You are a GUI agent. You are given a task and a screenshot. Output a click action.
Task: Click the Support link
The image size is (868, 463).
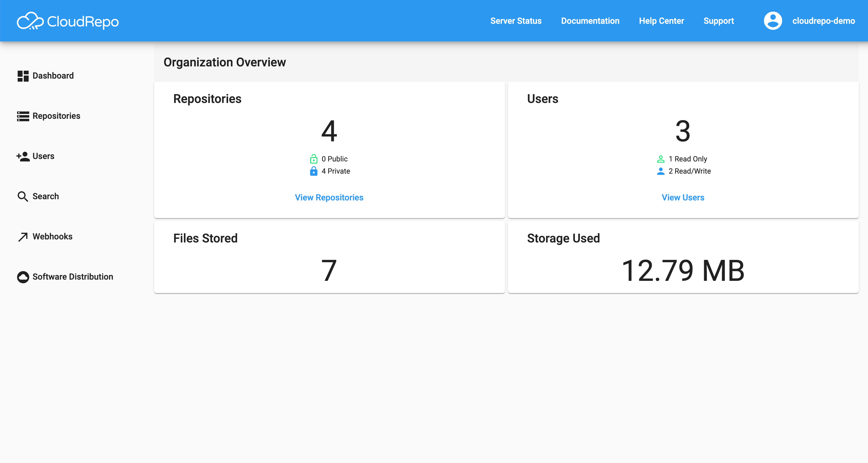(718, 21)
